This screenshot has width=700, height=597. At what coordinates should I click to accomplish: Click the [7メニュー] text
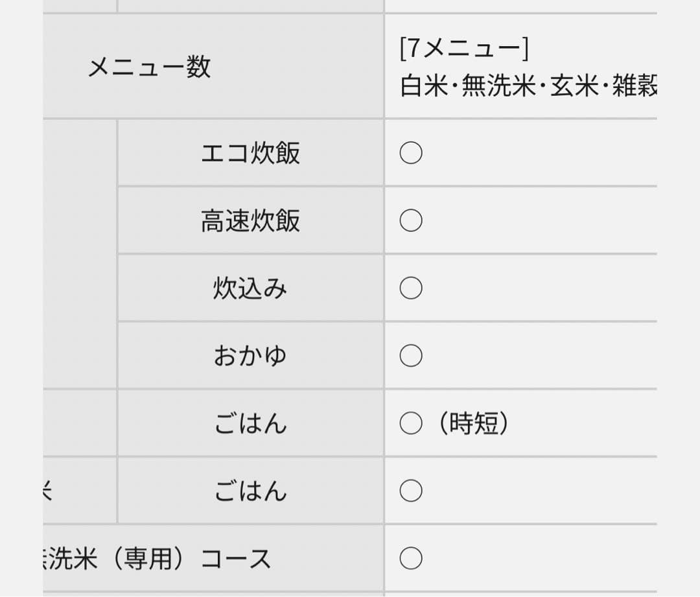(x=464, y=49)
